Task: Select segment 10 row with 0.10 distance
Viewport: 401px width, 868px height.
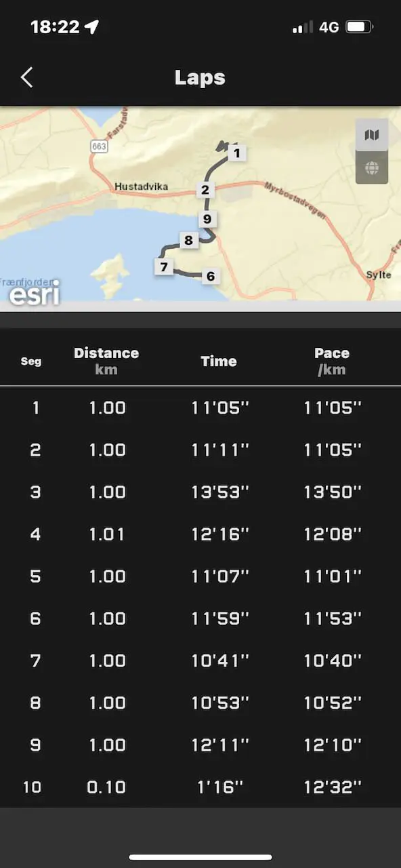Action: pos(200,787)
